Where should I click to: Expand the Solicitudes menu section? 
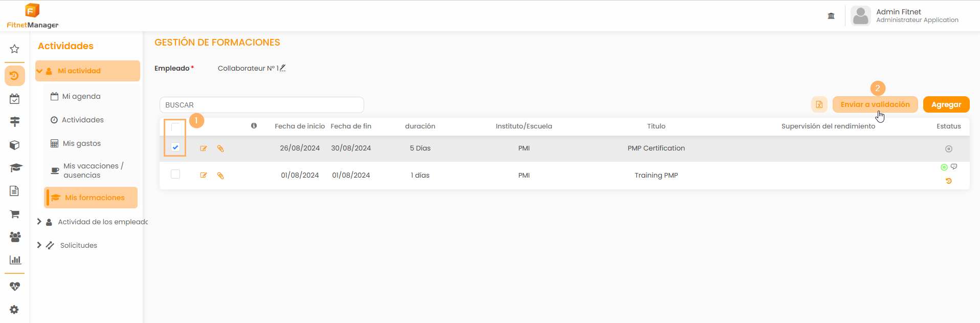point(39,245)
